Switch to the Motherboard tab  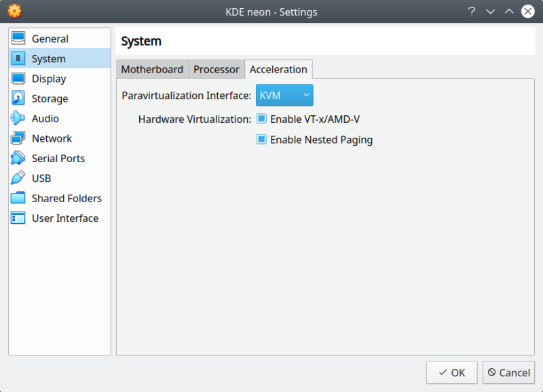[x=152, y=68]
